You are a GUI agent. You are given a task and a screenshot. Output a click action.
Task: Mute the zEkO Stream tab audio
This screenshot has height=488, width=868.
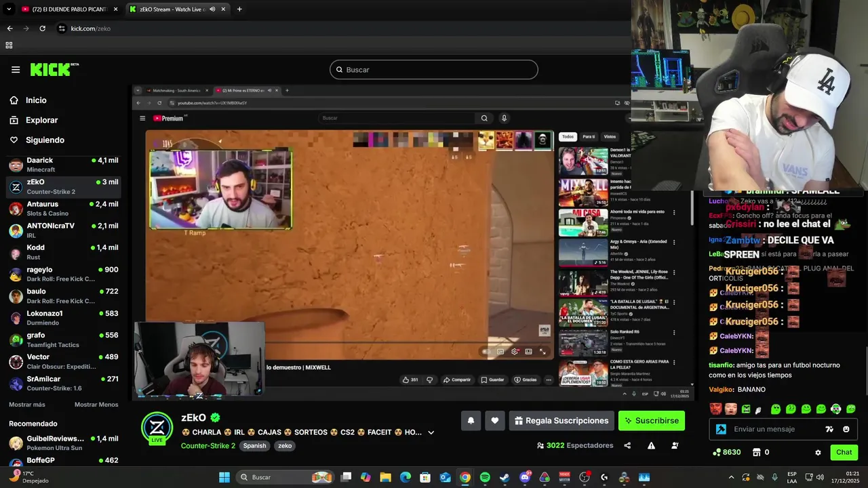click(x=212, y=9)
